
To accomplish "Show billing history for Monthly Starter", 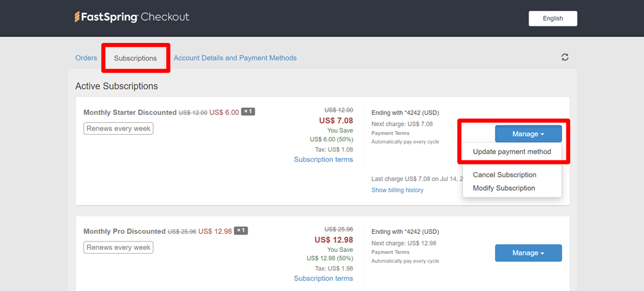I will click(x=397, y=190).
